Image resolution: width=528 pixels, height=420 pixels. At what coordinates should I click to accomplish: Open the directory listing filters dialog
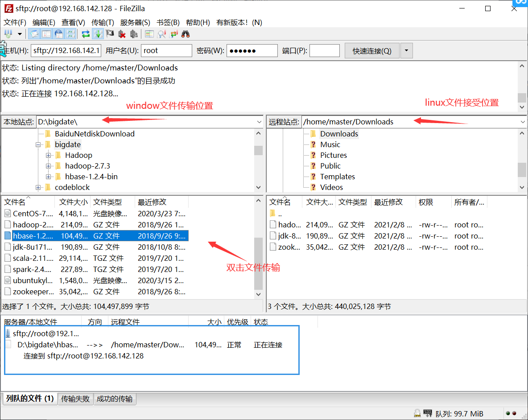149,34
